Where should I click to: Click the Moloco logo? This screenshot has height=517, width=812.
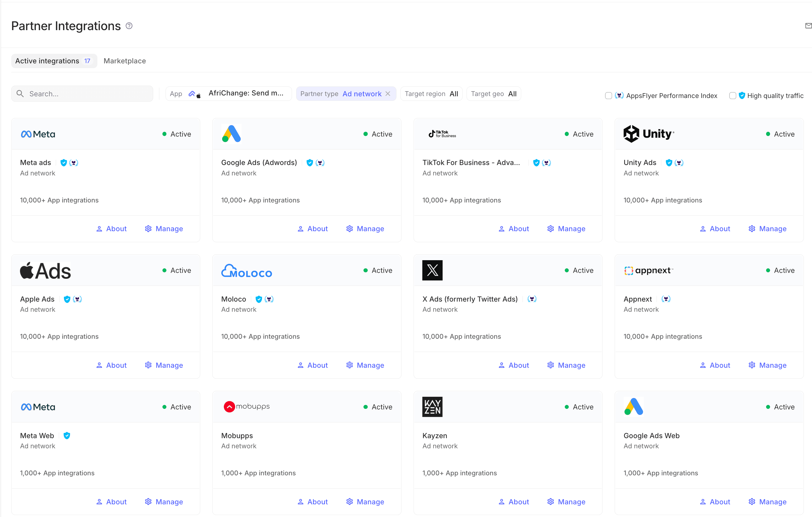pyautogui.click(x=247, y=271)
